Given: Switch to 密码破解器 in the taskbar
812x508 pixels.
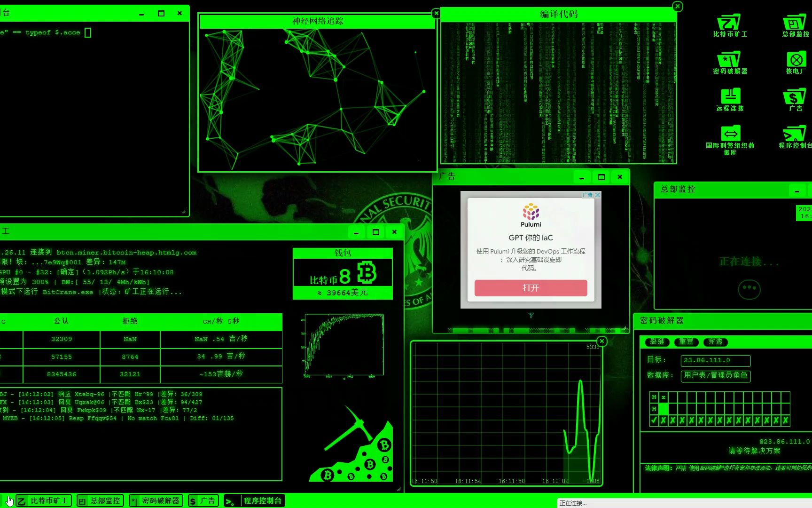Looking at the screenshot, I should point(156,501).
